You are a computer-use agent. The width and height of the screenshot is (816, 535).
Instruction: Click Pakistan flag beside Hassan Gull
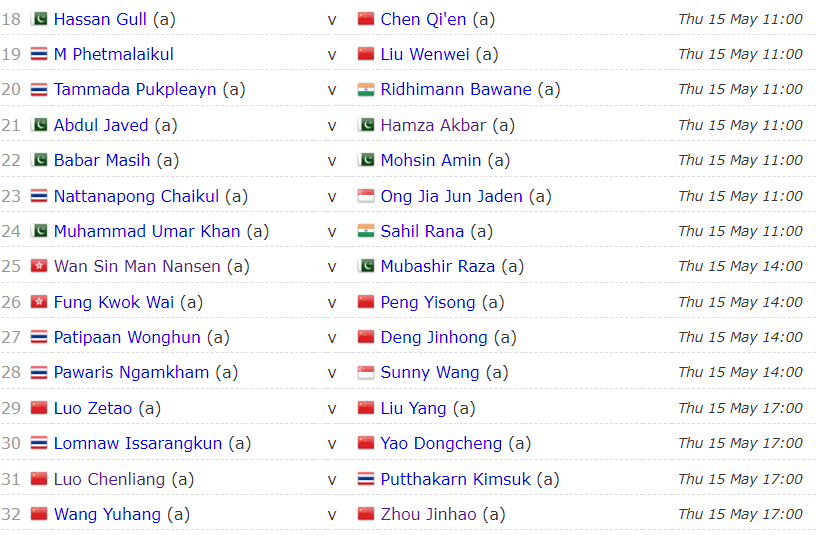point(40,19)
